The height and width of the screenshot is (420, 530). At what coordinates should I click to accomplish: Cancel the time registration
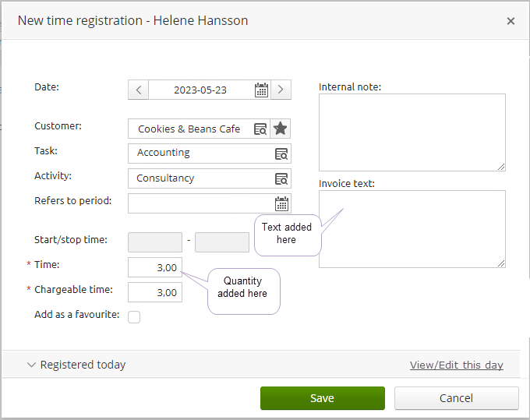456,398
